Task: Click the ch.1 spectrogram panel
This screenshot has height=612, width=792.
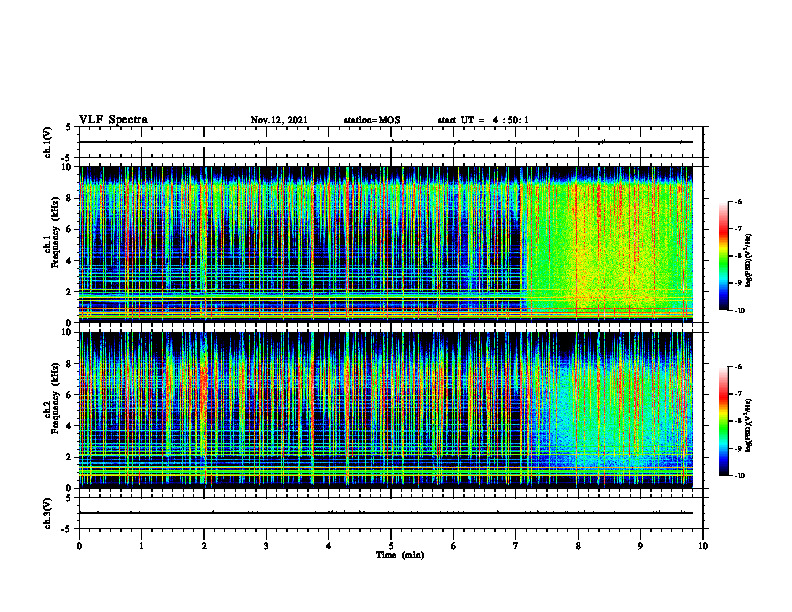Action: [x=386, y=244]
